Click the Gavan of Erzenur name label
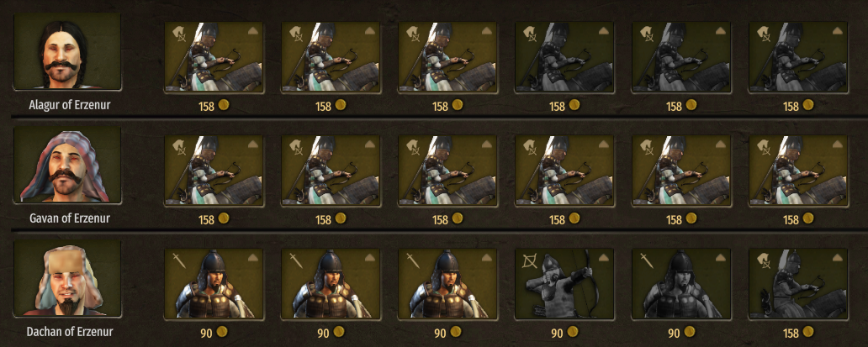The image size is (868, 347). pyautogui.click(x=70, y=218)
